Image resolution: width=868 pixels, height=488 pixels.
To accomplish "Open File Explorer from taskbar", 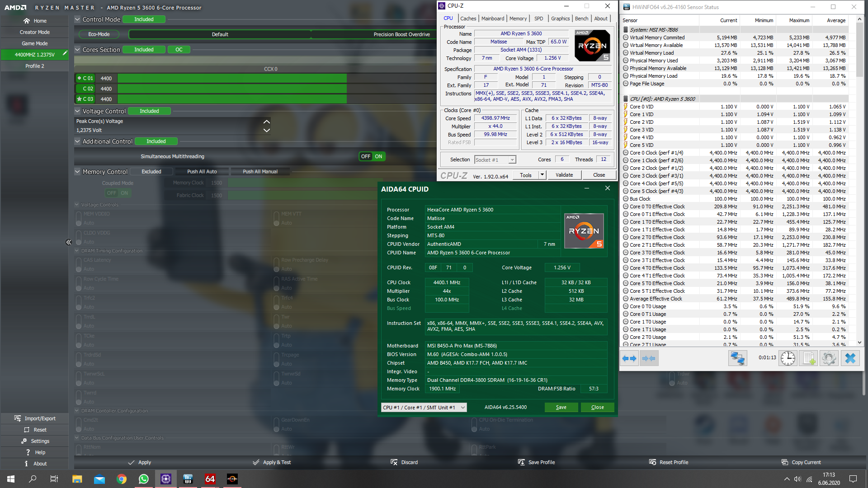I will point(77,479).
